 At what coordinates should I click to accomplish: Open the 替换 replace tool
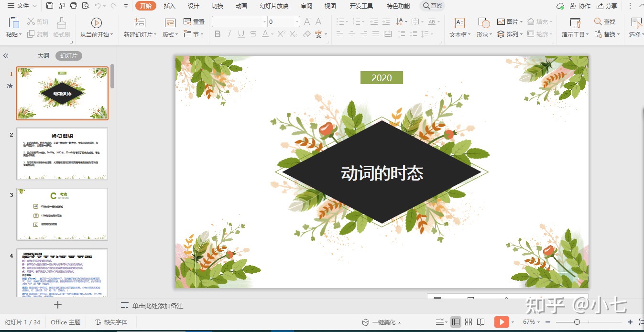click(605, 34)
